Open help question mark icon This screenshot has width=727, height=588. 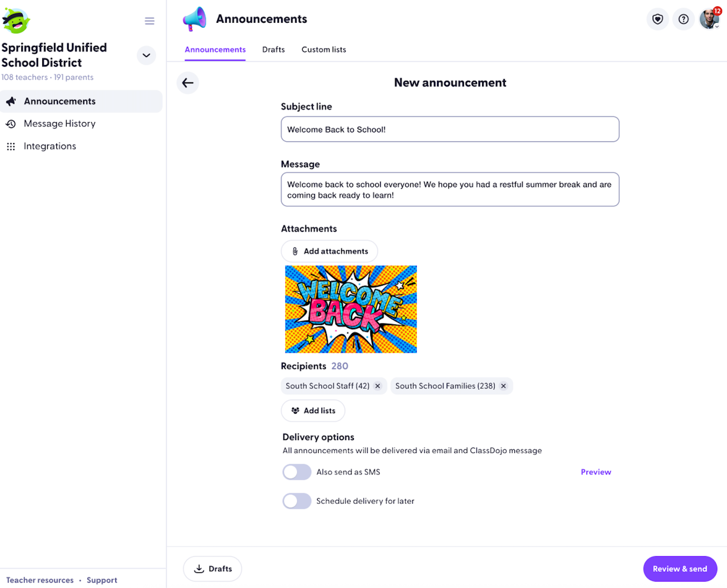683,19
